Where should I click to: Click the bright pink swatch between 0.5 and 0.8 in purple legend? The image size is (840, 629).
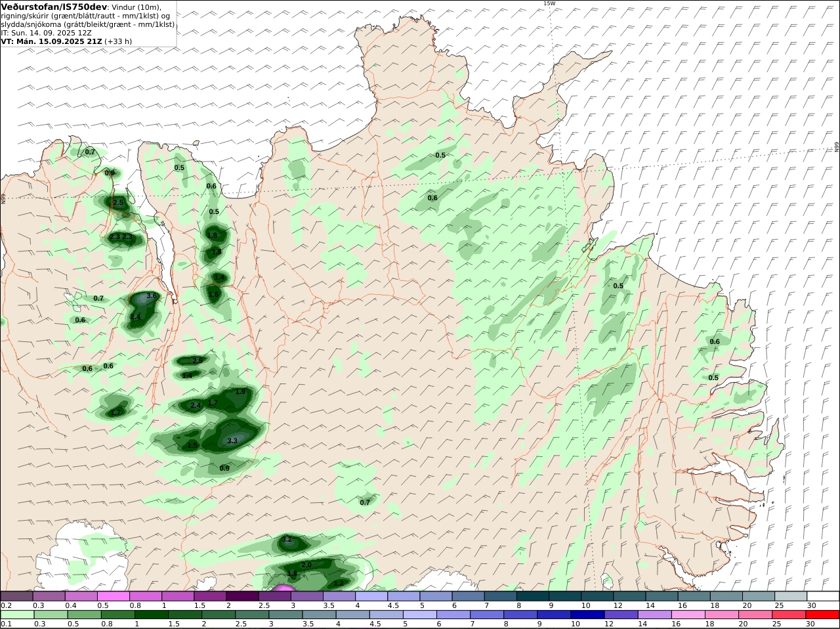[114, 596]
